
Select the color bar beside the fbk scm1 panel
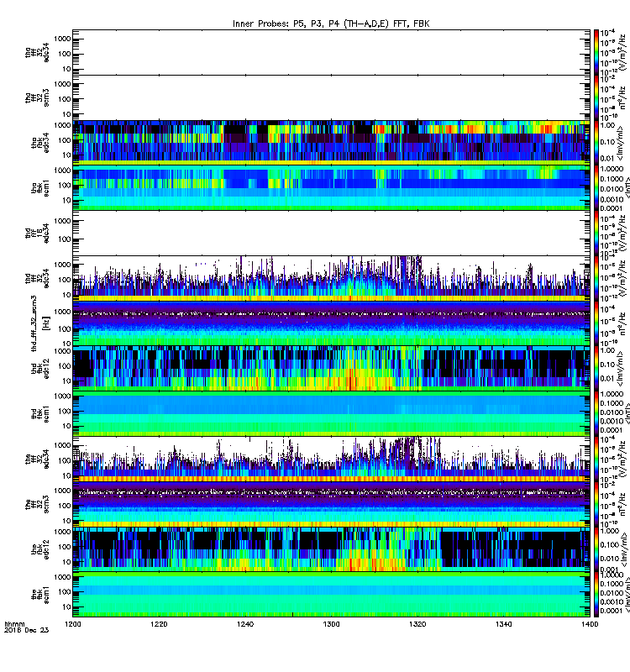point(596,595)
